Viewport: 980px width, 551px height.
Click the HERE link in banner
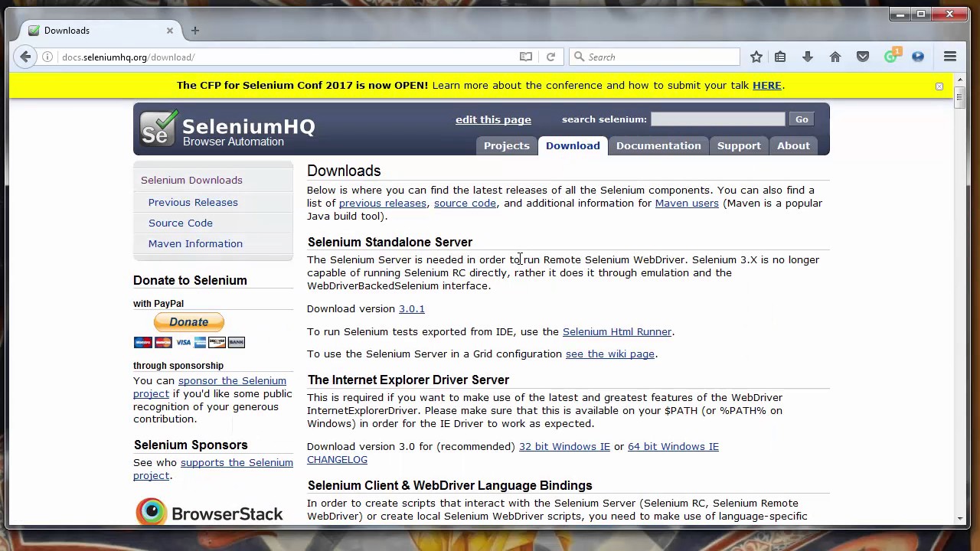[x=767, y=85]
